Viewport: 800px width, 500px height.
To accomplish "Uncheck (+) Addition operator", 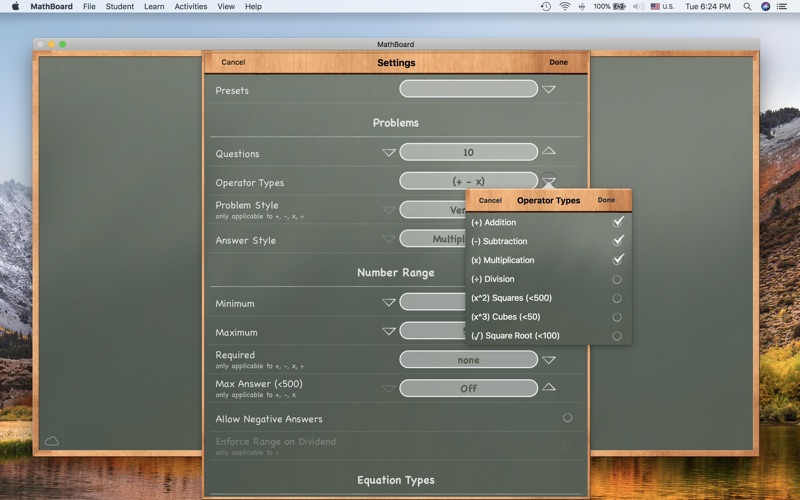I will click(x=618, y=222).
